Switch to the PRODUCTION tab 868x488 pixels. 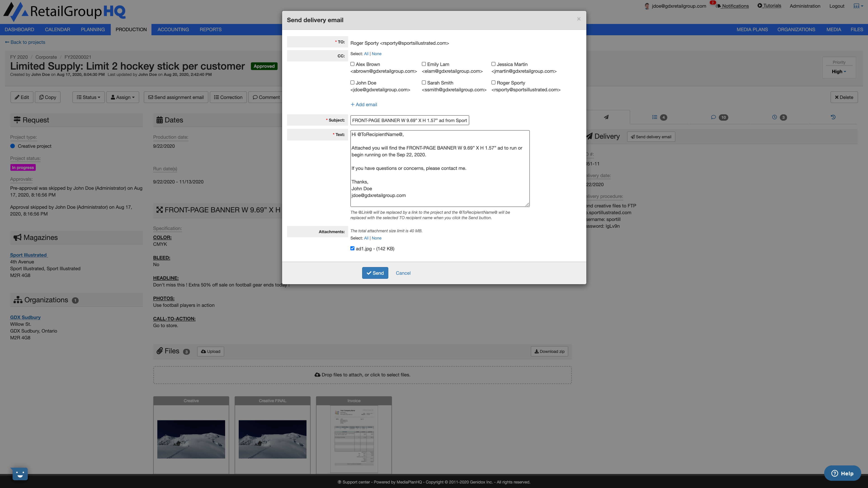[x=131, y=29]
